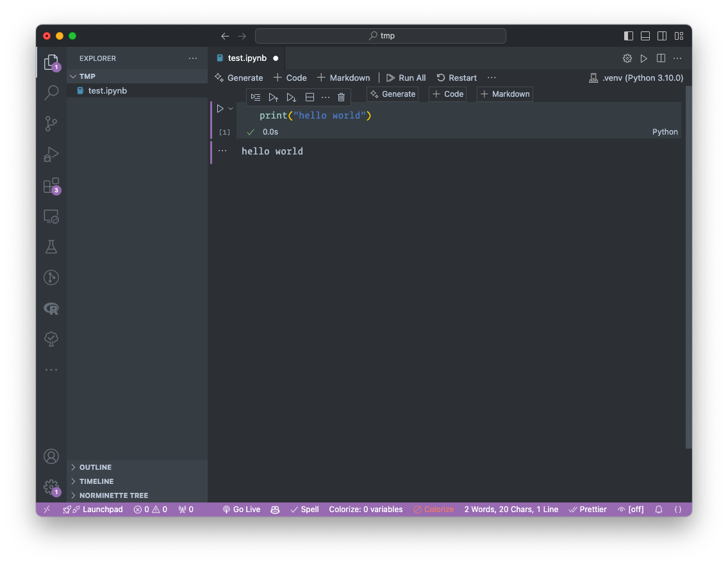The height and width of the screenshot is (564, 728).
Task: Open cell output actions menu beside hello world
Action: pos(222,151)
